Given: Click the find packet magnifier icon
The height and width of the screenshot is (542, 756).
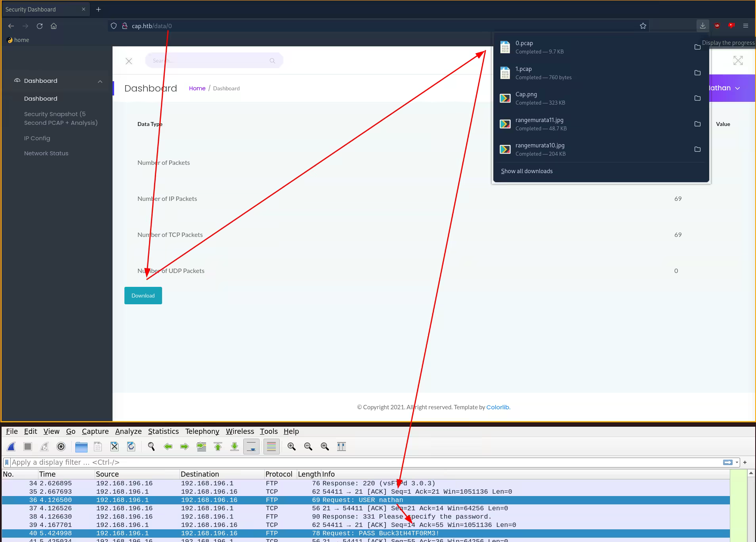Looking at the screenshot, I should pyautogui.click(x=151, y=447).
